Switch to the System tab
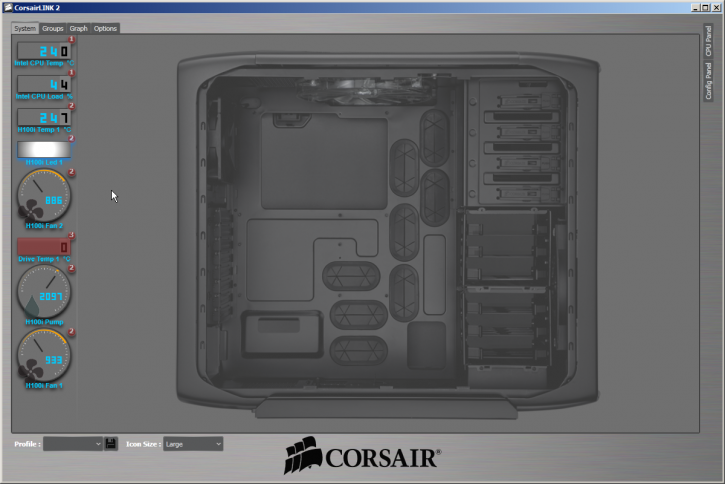 coord(25,29)
